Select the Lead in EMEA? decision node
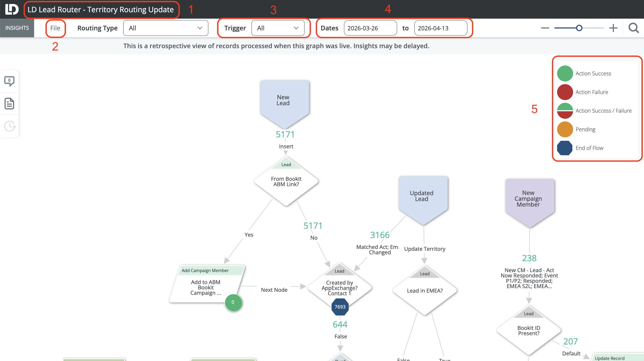This screenshot has width=644, height=361. point(425,291)
